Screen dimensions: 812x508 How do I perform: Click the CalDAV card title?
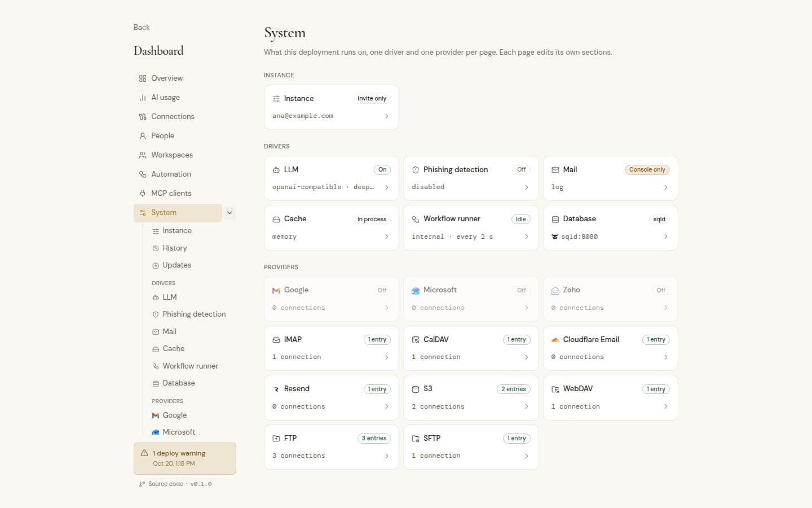point(436,340)
